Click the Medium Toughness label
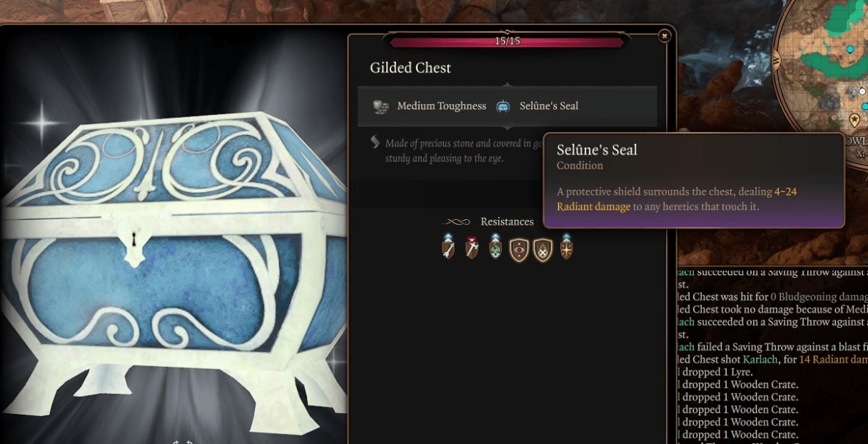868x444 pixels. (442, 106)
